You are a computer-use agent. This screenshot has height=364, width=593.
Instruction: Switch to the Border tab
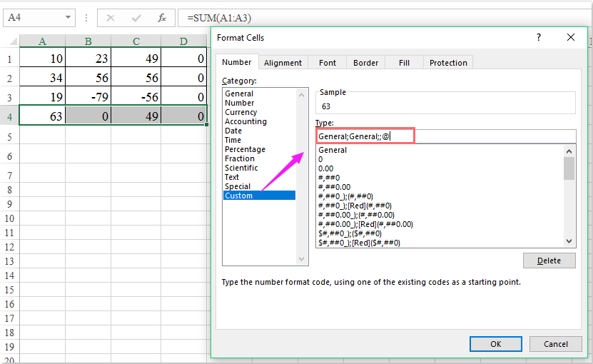(366, 63)
